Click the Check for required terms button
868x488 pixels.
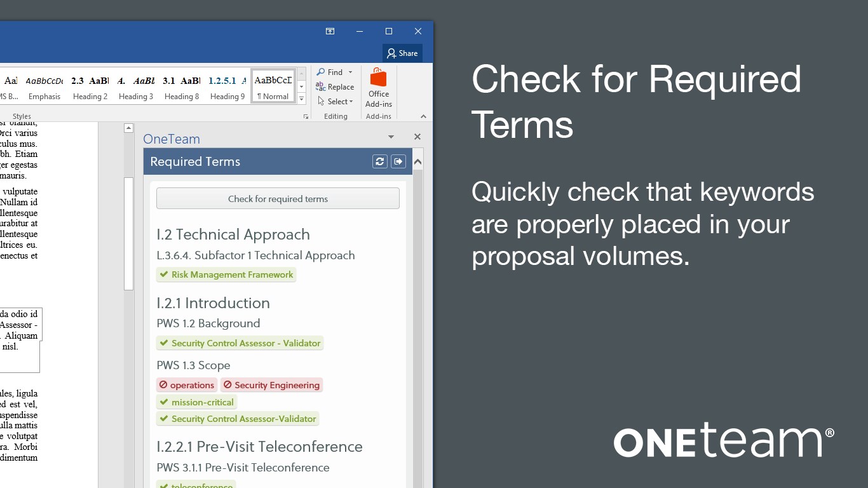coord(278,198)
